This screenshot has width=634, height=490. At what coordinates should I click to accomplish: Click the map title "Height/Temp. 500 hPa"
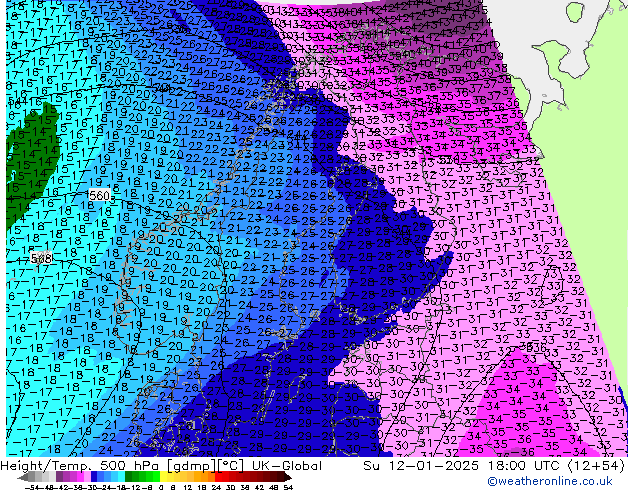pos(78,466)
